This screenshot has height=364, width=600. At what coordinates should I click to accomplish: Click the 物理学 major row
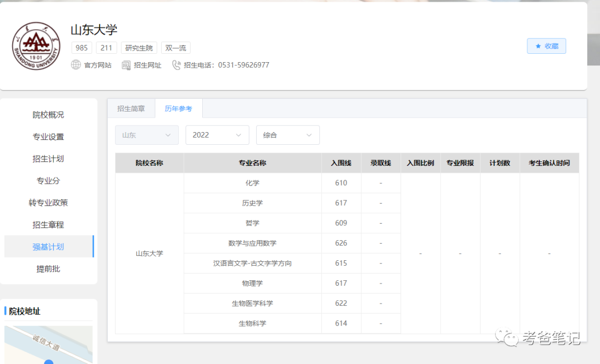click(x=253, y=284)
